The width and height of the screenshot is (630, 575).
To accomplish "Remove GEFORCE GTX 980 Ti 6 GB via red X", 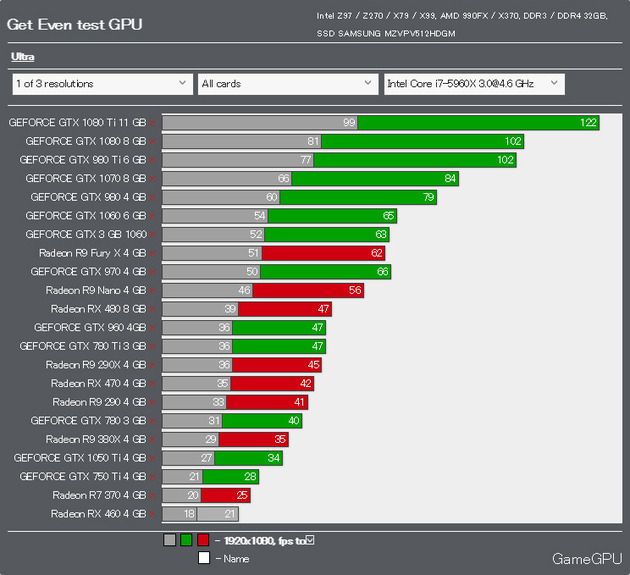I will click(x=153, y=160).
